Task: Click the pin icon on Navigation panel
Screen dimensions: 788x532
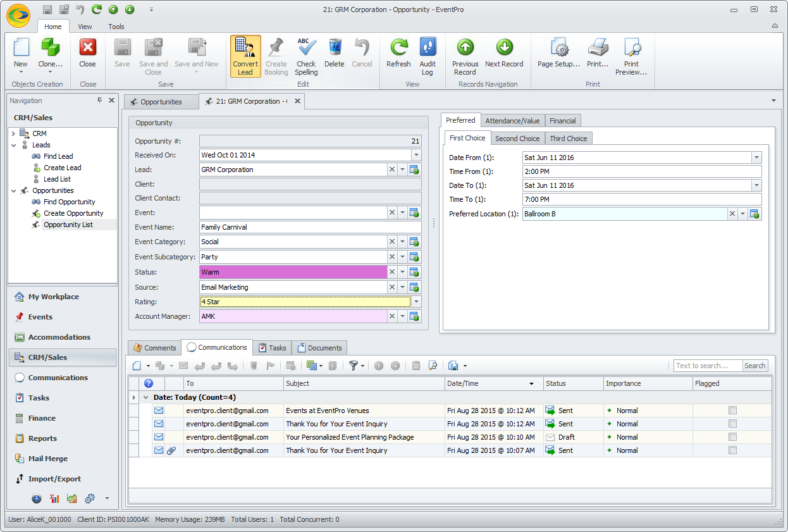Action: coord(99,101)
